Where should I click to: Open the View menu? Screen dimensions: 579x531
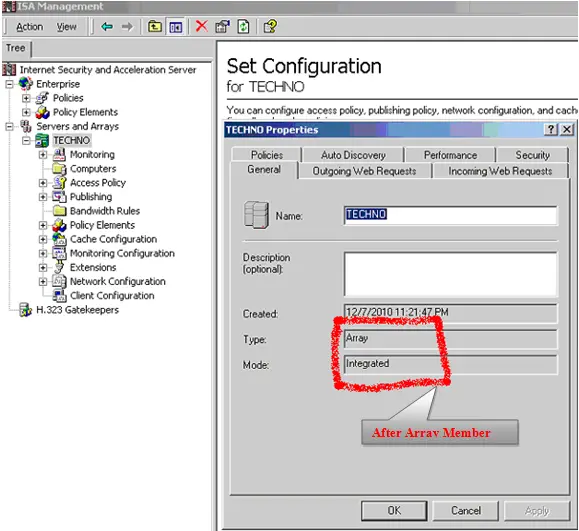(66, 27)
